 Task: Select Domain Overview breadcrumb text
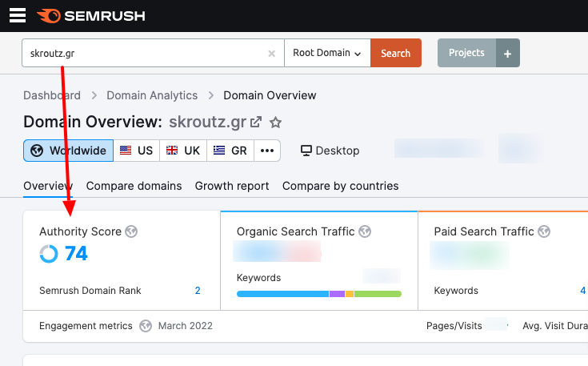(270, 95)
